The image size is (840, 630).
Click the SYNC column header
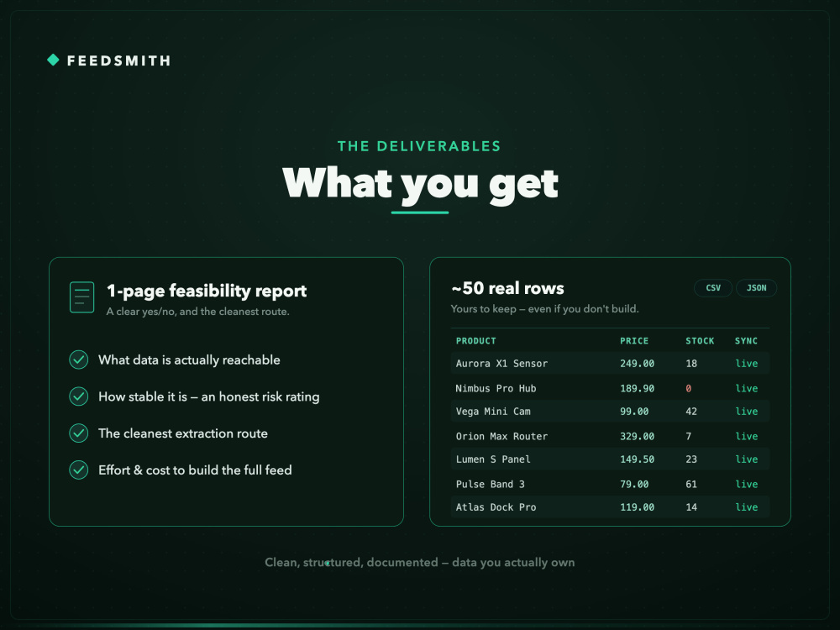[x=746, y=341]
